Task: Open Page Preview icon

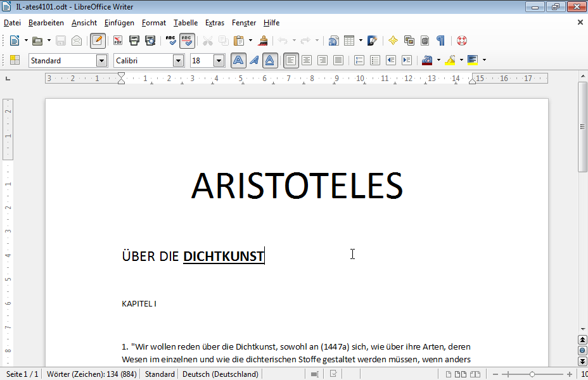Action: pyautogui.click(x=150, y=41)
